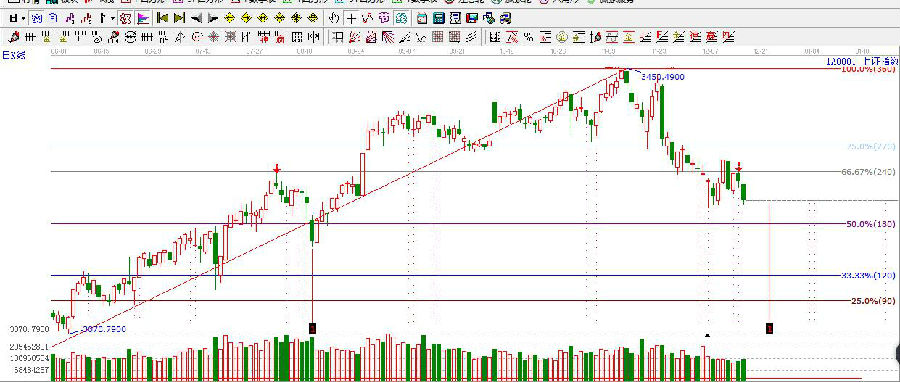Click the 50.0% retracement level label

click(x=870, y=224)
